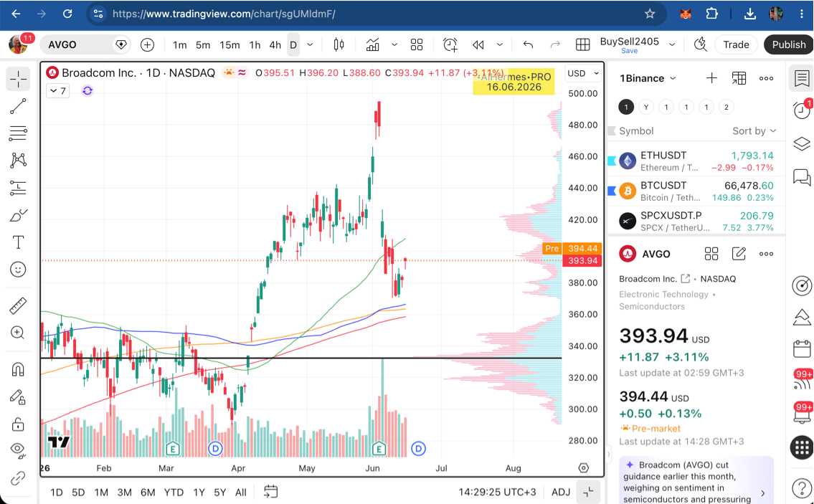
Task: Toggle hide all drawings eye icon
Action: coord(18,450)
